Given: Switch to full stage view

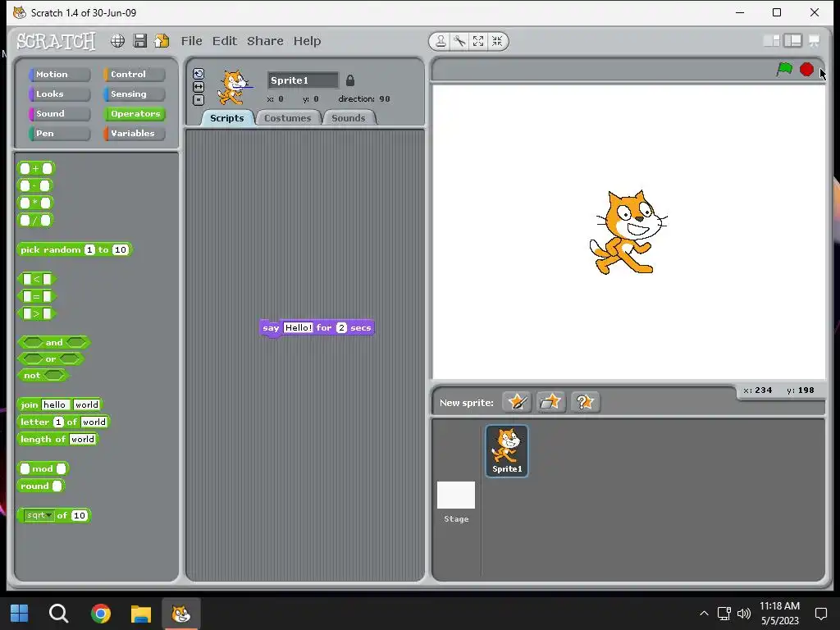Looking at the screenshot, I should (793, 41).
